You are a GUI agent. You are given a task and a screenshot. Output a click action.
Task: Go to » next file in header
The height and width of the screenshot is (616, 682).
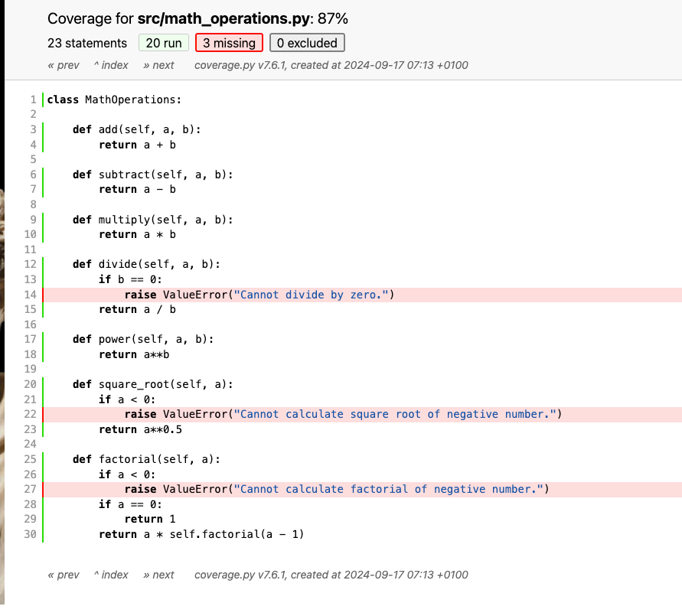click(158, 65)
